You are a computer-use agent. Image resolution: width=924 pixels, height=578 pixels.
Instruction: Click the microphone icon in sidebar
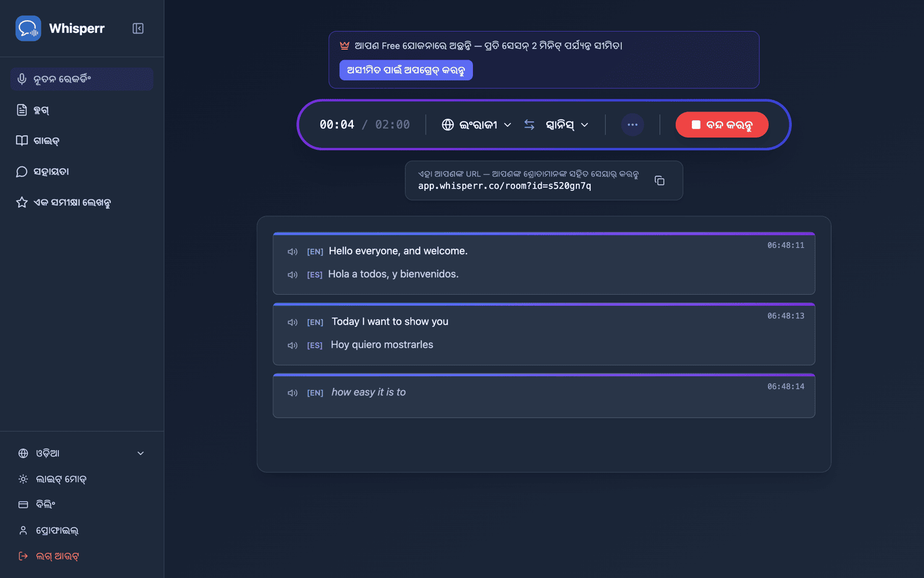[x=22, y=79]
